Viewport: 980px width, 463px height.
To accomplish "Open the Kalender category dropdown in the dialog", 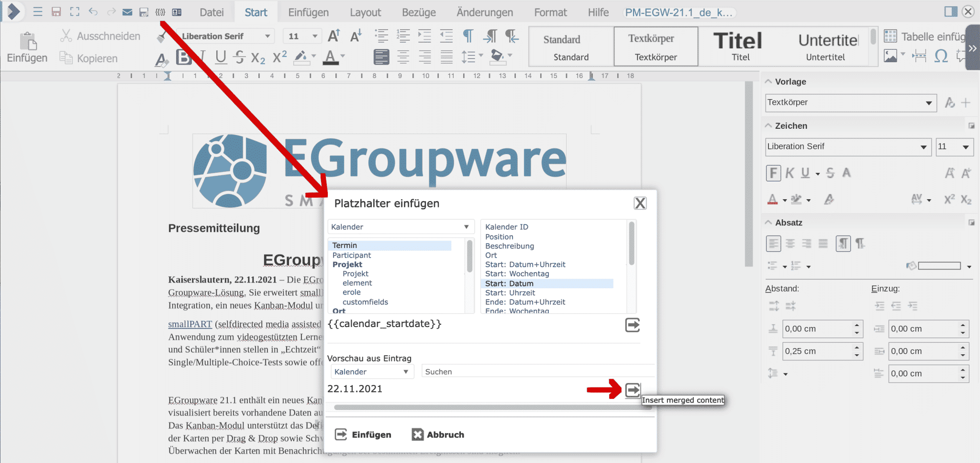I will point(401,226).
